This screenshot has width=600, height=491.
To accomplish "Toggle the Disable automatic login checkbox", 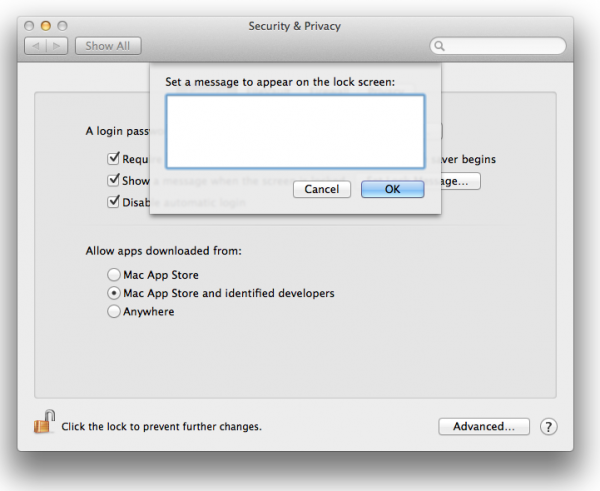I will pos(113,201).
